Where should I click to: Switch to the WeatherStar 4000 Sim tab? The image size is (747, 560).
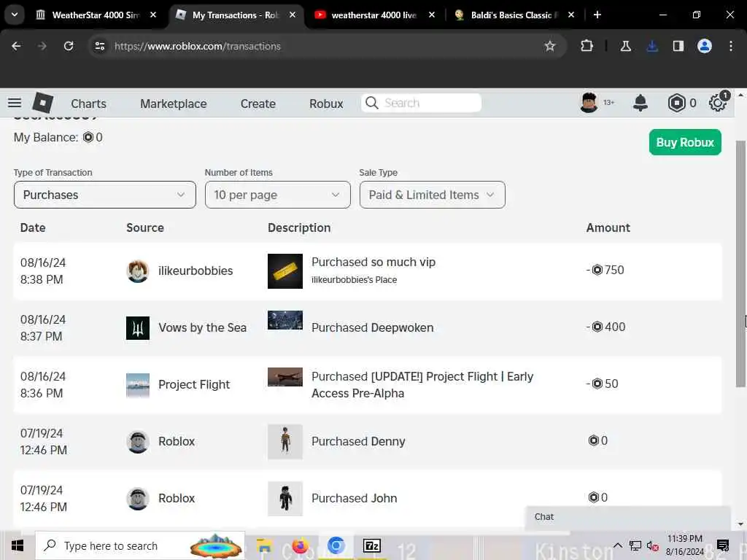(x=96, y=15)
